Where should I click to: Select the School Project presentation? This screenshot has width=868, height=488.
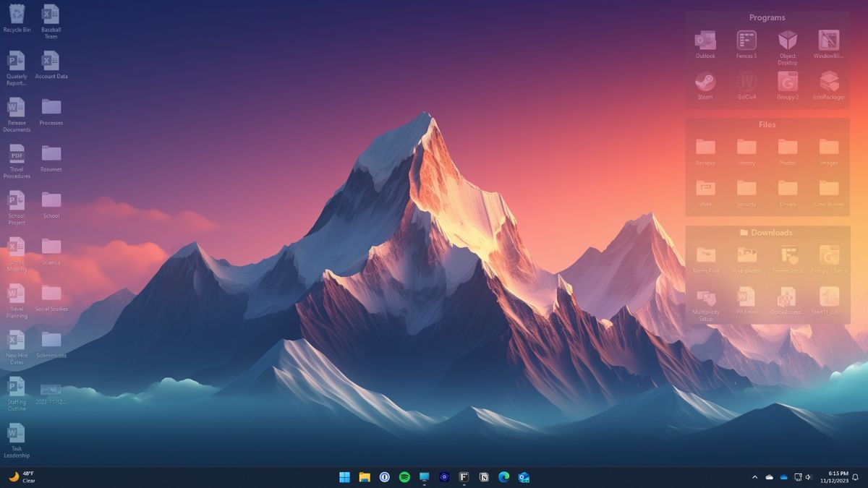tap(17, 207)
